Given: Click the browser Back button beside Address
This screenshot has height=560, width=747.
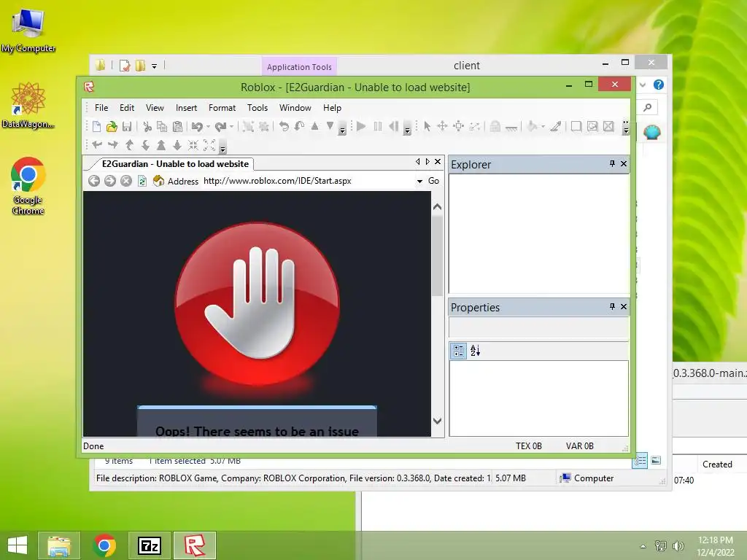Looking at the screenshot, I should [x=94, y=181].
